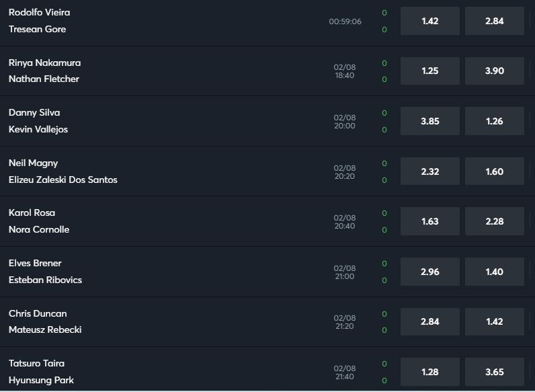Choose Chris Duncan odds 2.84

tap(430, 321)
